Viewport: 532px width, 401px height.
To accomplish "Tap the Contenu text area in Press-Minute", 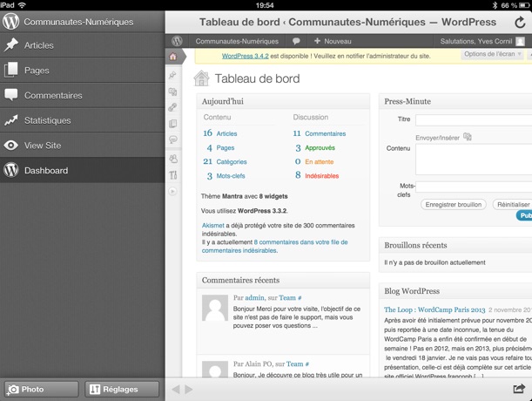I will 474,160.
